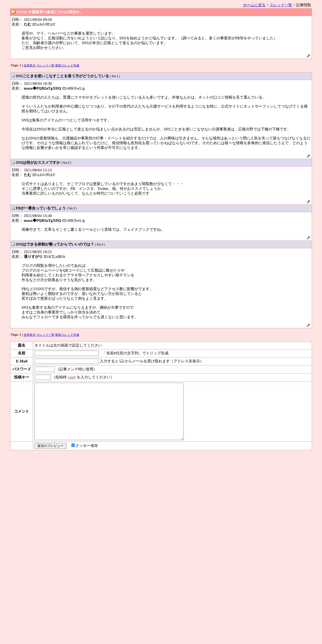Click 全部表示 link above the replies
Screen dimensions: 322x644
tap(30, 65)
